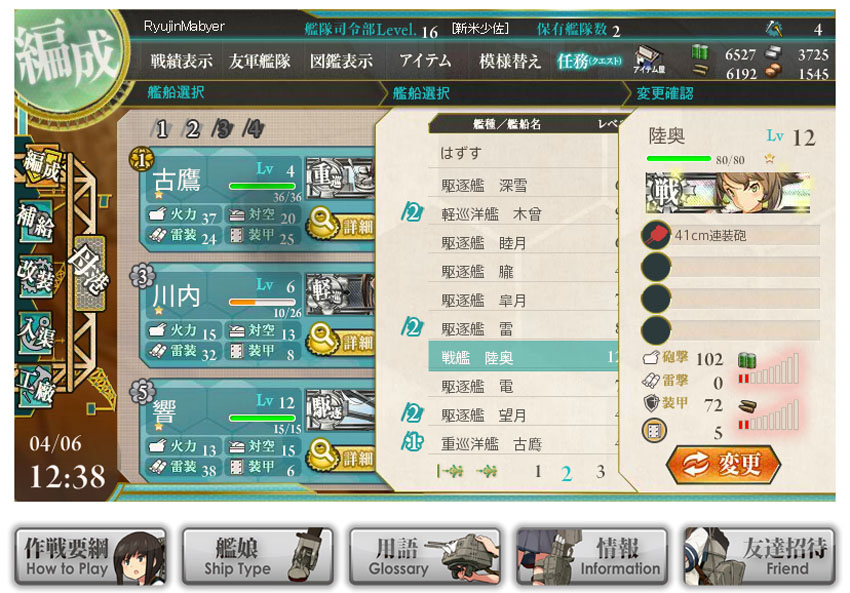This screenshot has height=593, width=850.
Task: Click the 詳細 magnifier for 川内
Action: (x=341, y=340)
